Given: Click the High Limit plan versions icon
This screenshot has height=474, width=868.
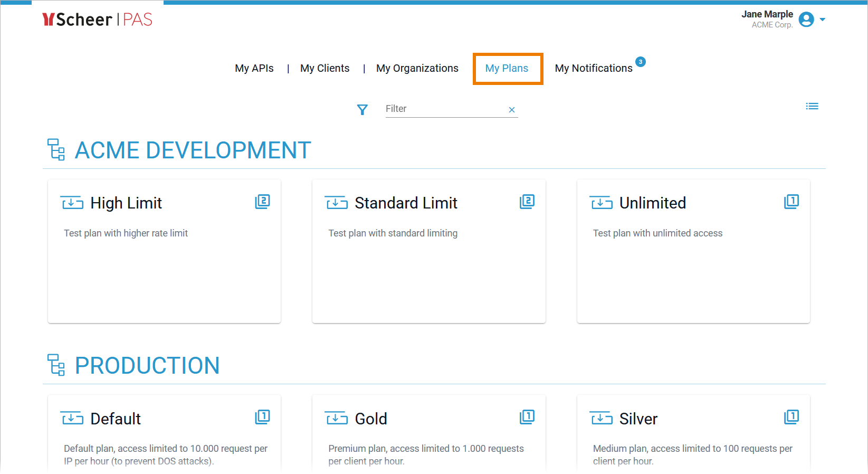Looking at the screenshot, I should tap(262, 202).
